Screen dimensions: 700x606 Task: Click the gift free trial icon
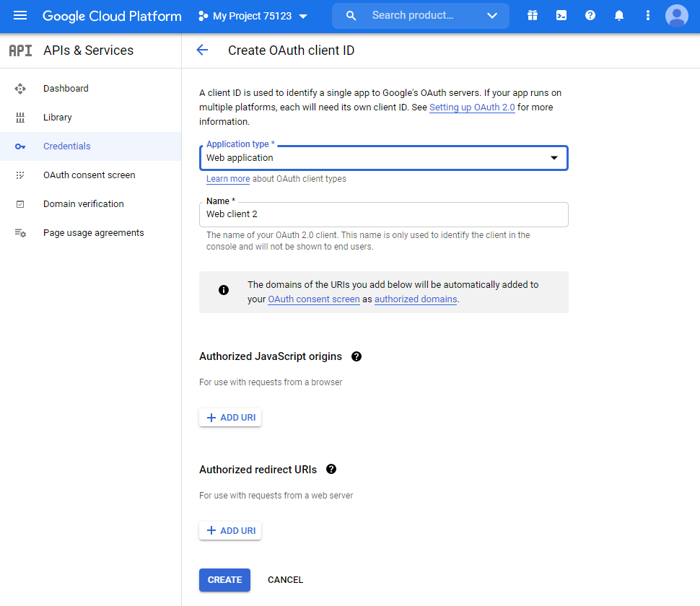pyautogui.click(x=533, y=16)
